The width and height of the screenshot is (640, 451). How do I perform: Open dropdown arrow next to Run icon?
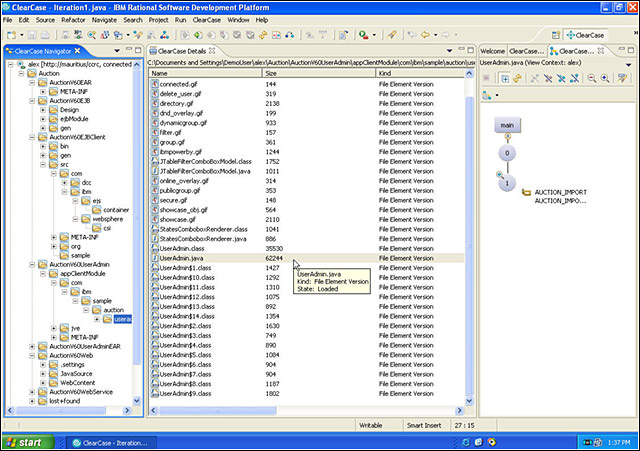pyautogui.click(x=374, y=35)
